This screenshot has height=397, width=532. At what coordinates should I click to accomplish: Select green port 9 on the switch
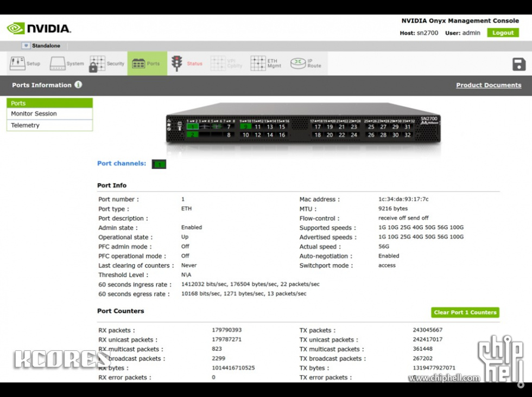coord(245,127)
